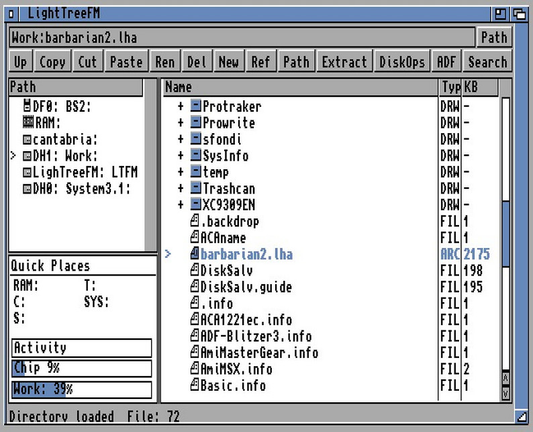
Task: Click the Prowrite drawer icon
Action: tap(195, 122)
